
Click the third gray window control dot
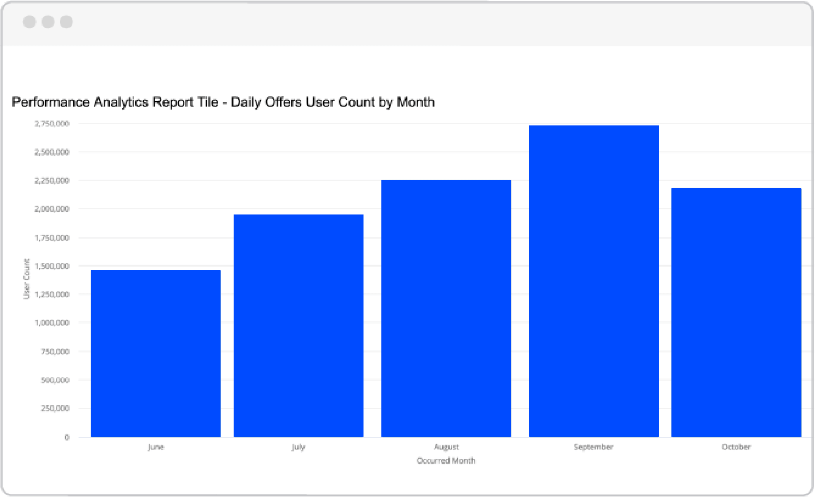coord(66,22)
